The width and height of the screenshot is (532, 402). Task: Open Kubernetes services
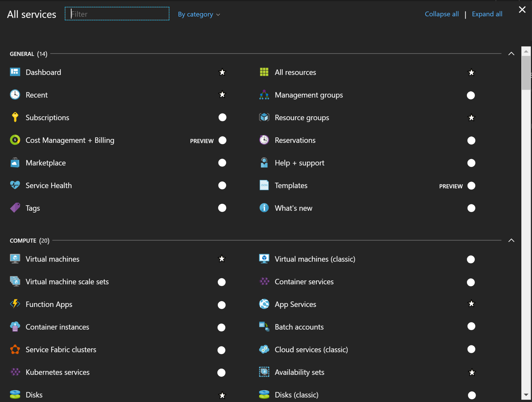point(57,372)
